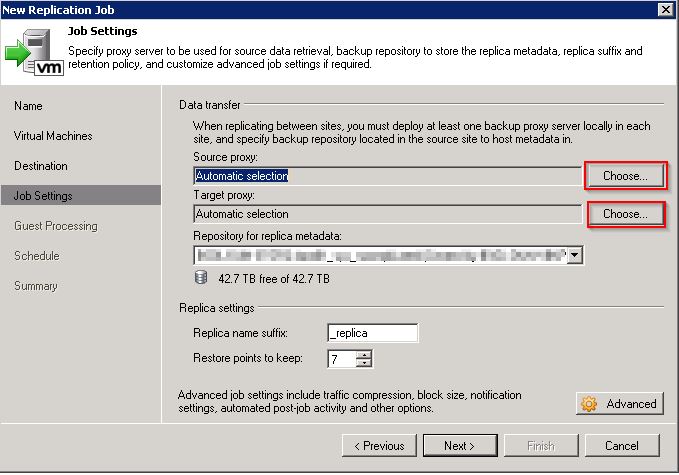Go to the Name wizard step
Screen dimensions: 679x475
click(x=29, y=106)
